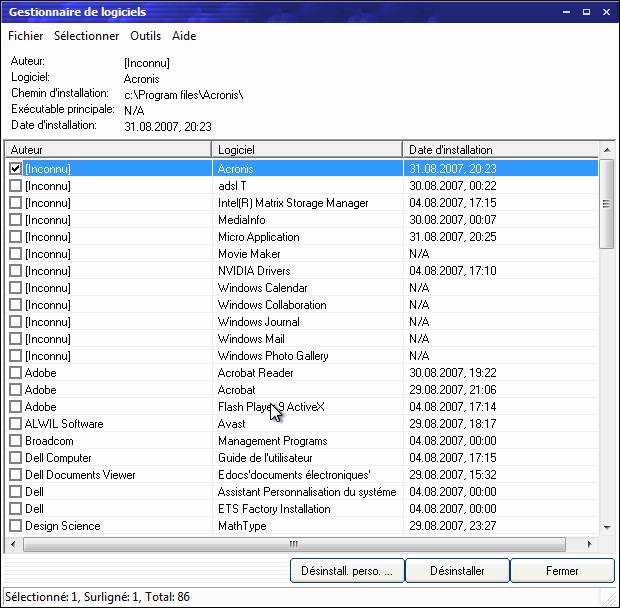Open the Aide menu
Screen dimensions: 620x608
coord(184,36)
